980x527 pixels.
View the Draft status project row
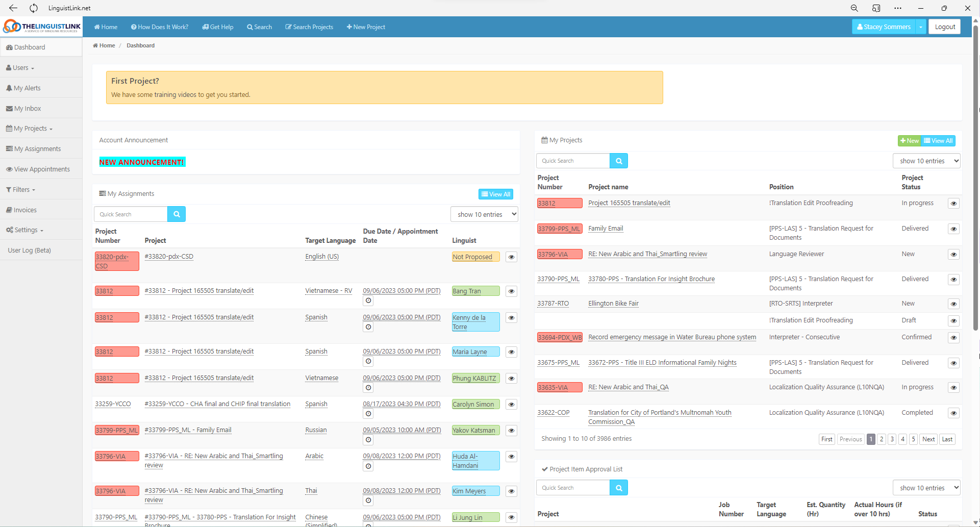(x=953, y=321)
